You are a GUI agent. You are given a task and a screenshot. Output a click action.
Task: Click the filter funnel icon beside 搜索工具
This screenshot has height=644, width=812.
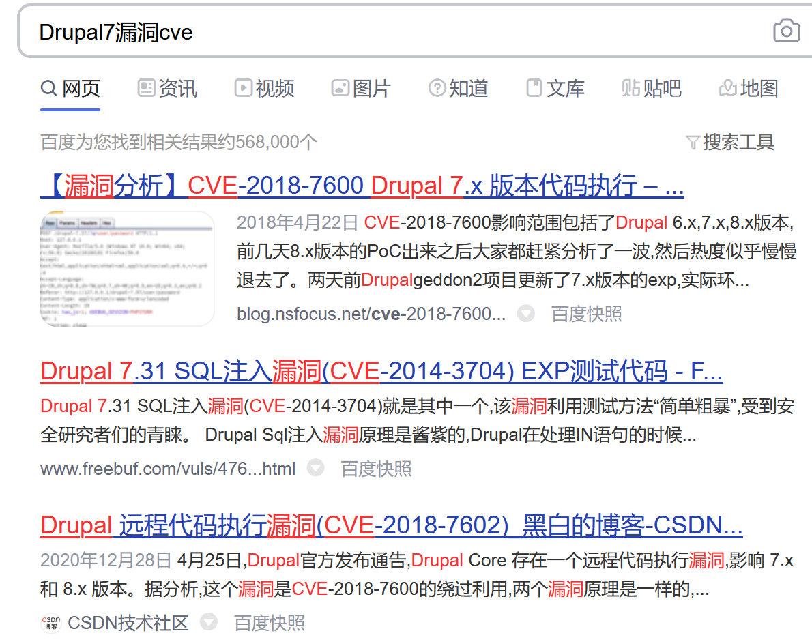693,143
